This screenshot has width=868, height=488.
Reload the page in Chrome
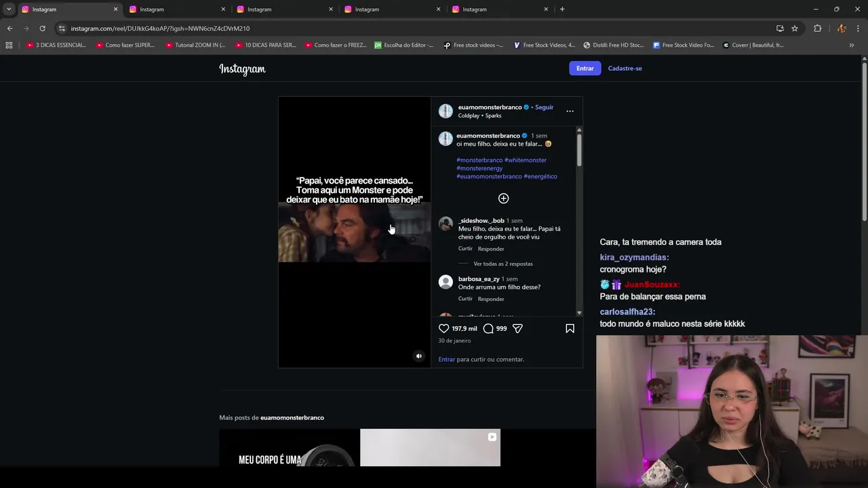point(42,28)
